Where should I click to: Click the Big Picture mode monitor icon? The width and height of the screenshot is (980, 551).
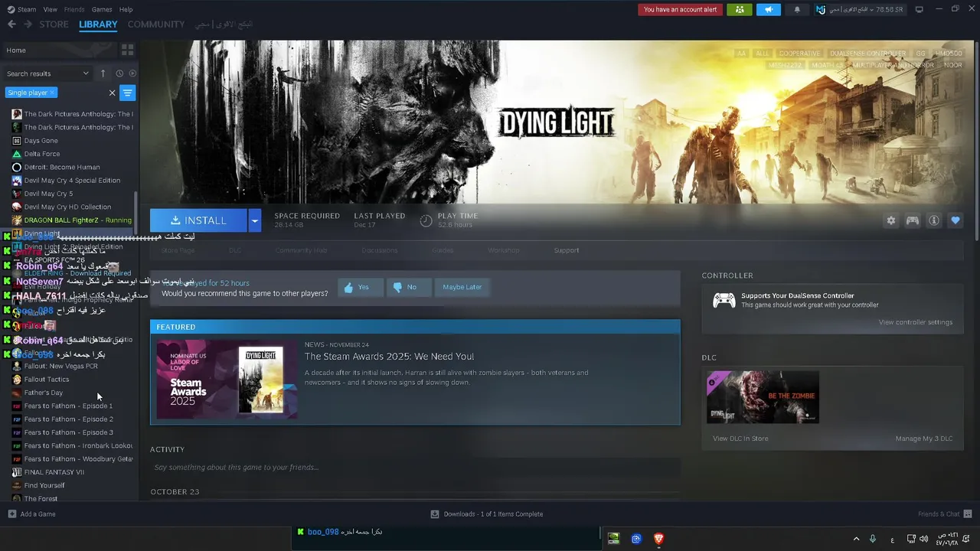click(x=919, y=9)
